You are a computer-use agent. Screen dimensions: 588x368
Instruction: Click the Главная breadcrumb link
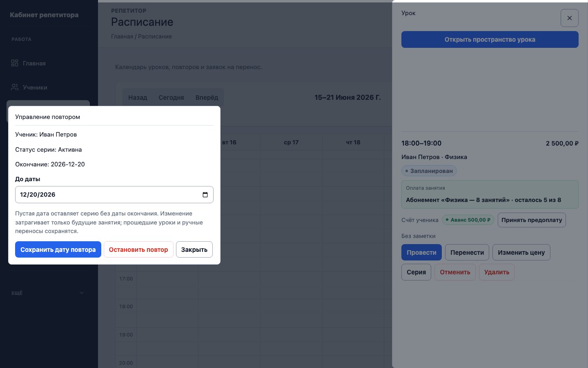[x=122, y=36]
